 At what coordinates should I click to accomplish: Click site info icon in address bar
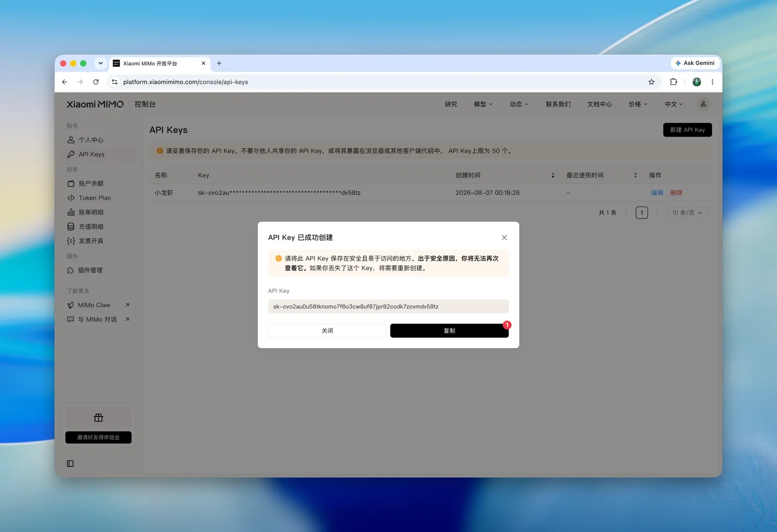point(115,82)
